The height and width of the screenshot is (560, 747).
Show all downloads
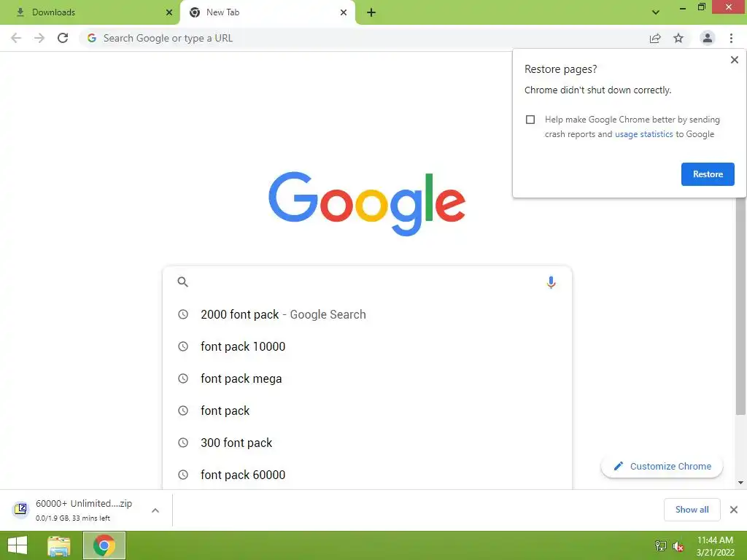click(692, 510)
